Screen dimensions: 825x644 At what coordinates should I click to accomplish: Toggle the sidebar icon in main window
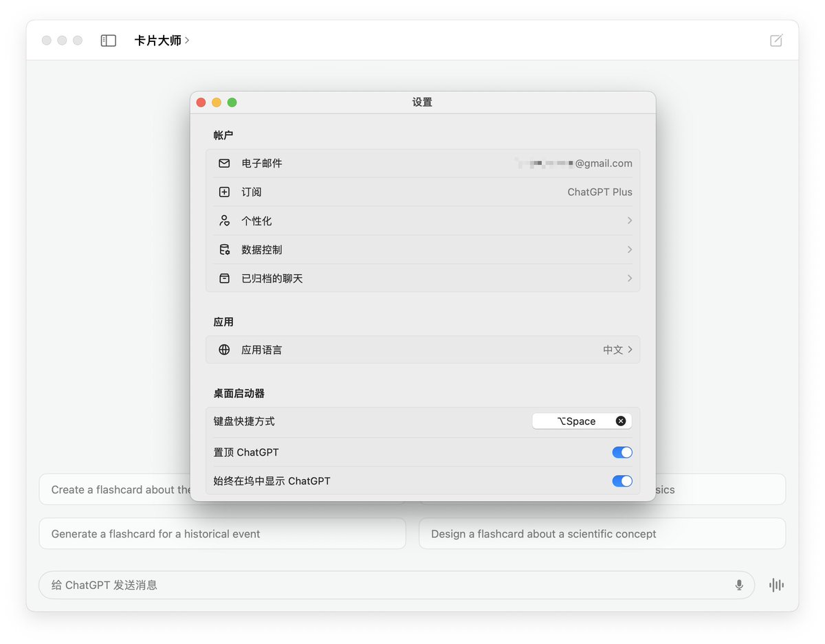point(109,41)
